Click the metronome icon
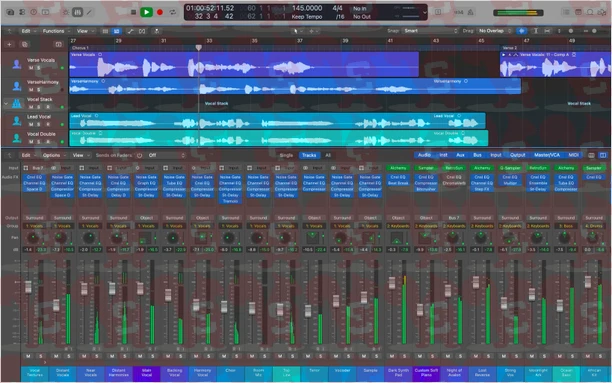 point(471,12)
